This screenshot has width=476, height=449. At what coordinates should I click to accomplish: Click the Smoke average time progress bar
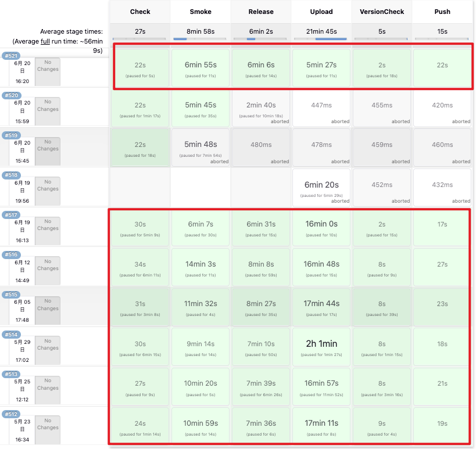coord(201,39)
